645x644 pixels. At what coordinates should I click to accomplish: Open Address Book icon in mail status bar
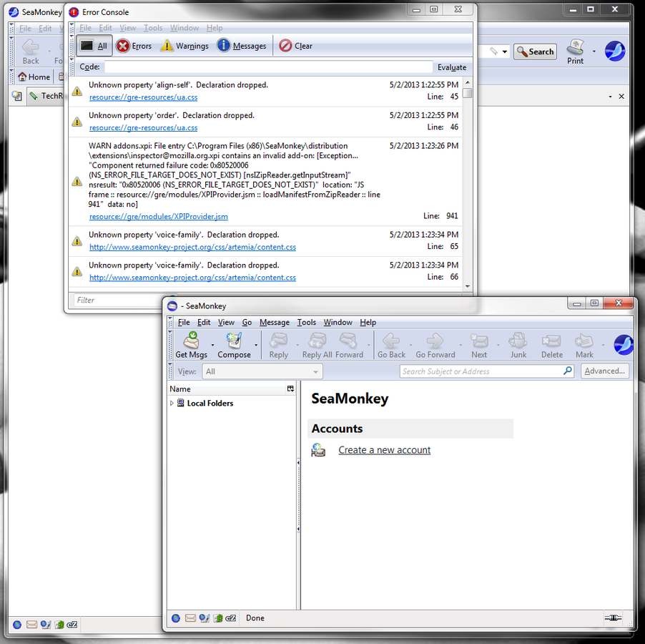click(218, 618)
